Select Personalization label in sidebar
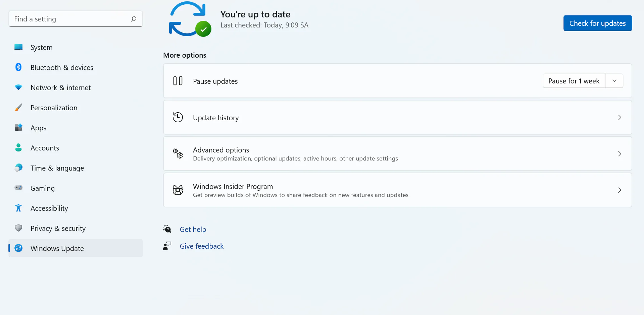 [54, 108]
